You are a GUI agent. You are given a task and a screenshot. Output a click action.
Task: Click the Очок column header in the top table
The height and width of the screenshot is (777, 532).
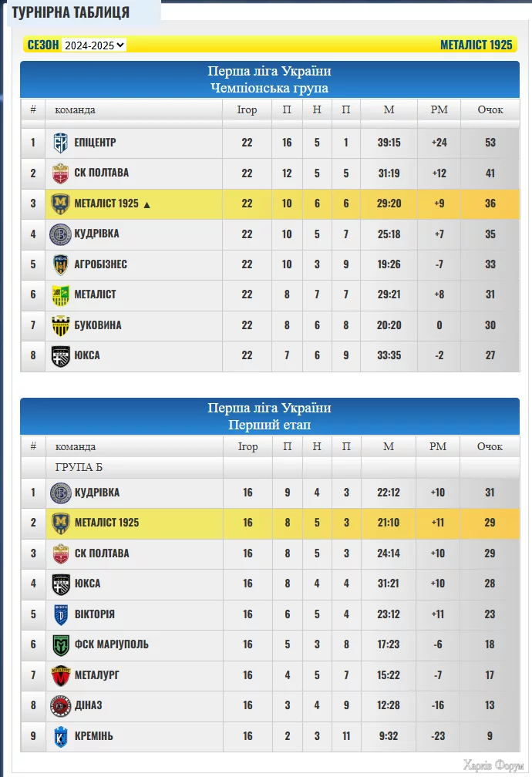point(490,109)
